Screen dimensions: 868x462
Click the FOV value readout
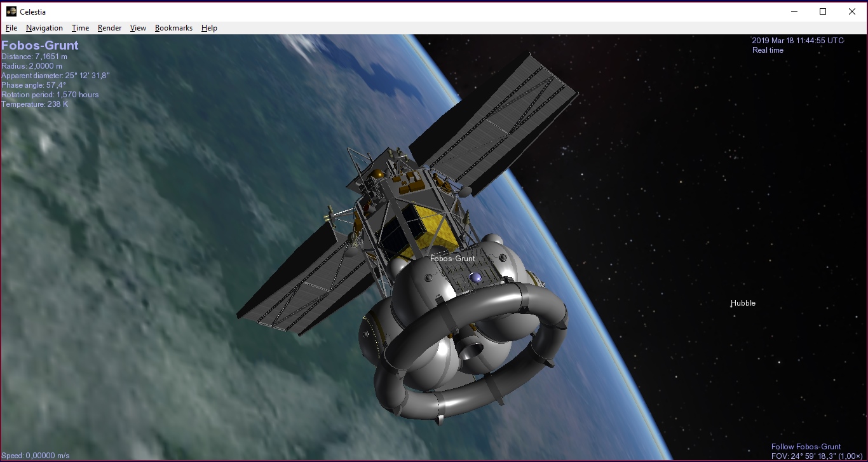click(x=817, y=456)
